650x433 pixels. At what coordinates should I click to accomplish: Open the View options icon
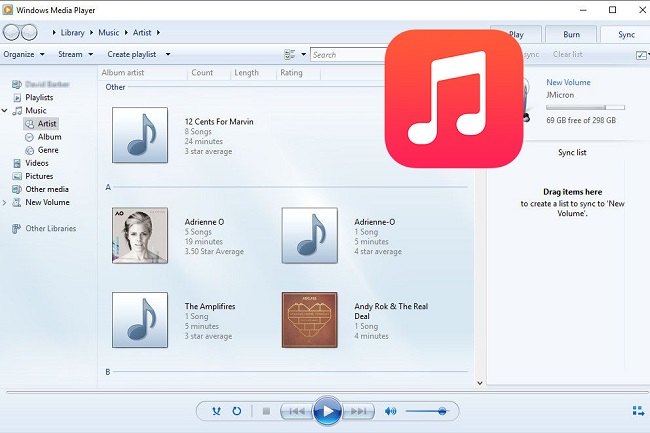click(x=290, y=54)
